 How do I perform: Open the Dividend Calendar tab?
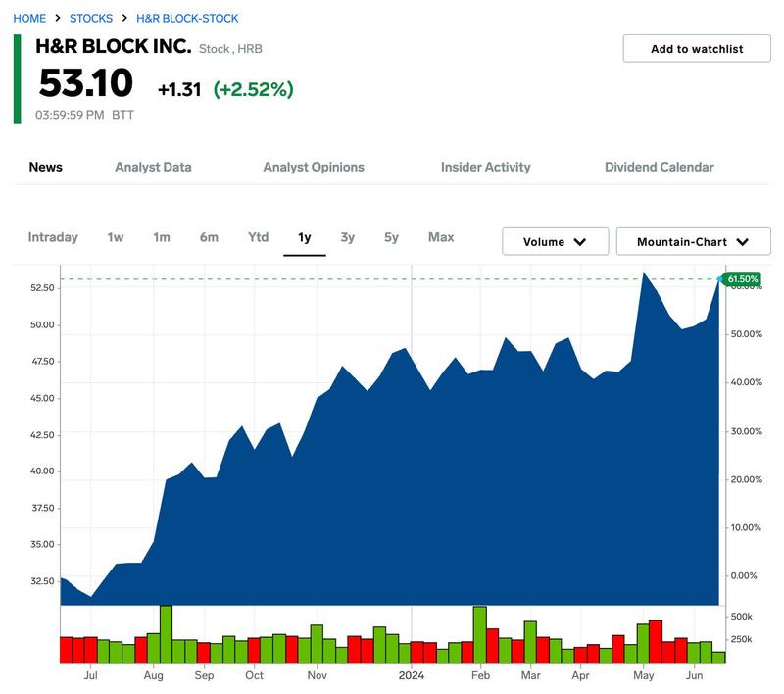(659, 167)
